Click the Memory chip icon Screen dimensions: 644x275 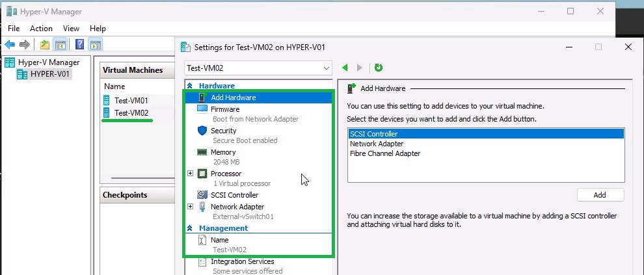click(202, 152)
